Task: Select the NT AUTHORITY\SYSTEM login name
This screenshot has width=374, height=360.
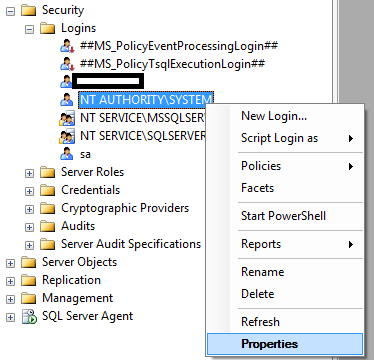Action: pyautogui.click(x=146, y=100)
